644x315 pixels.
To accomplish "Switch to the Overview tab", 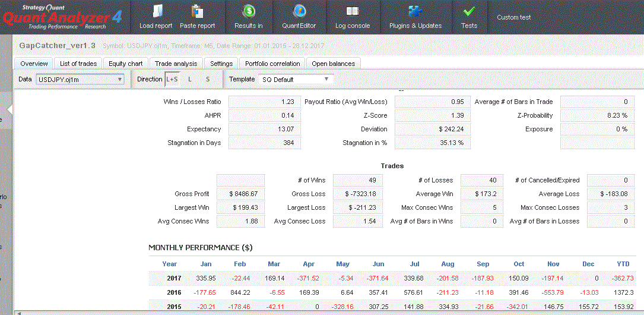I will pos(34,64).
